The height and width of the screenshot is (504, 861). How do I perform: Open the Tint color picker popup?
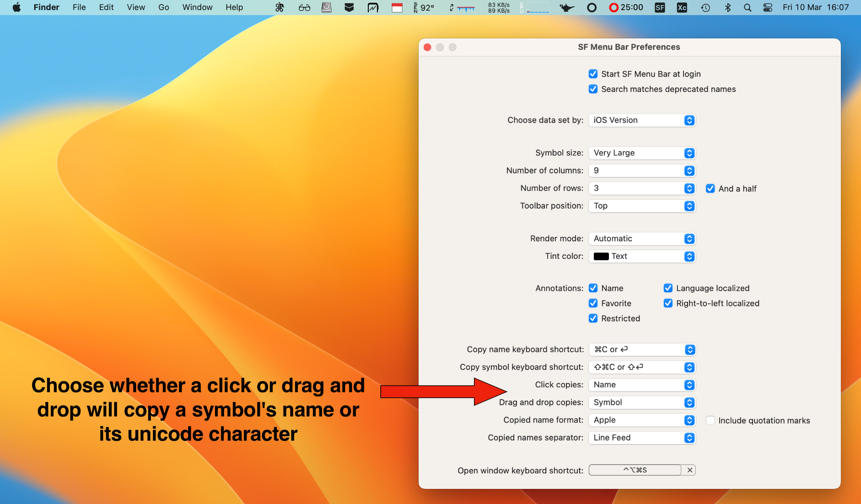[642, 257]
